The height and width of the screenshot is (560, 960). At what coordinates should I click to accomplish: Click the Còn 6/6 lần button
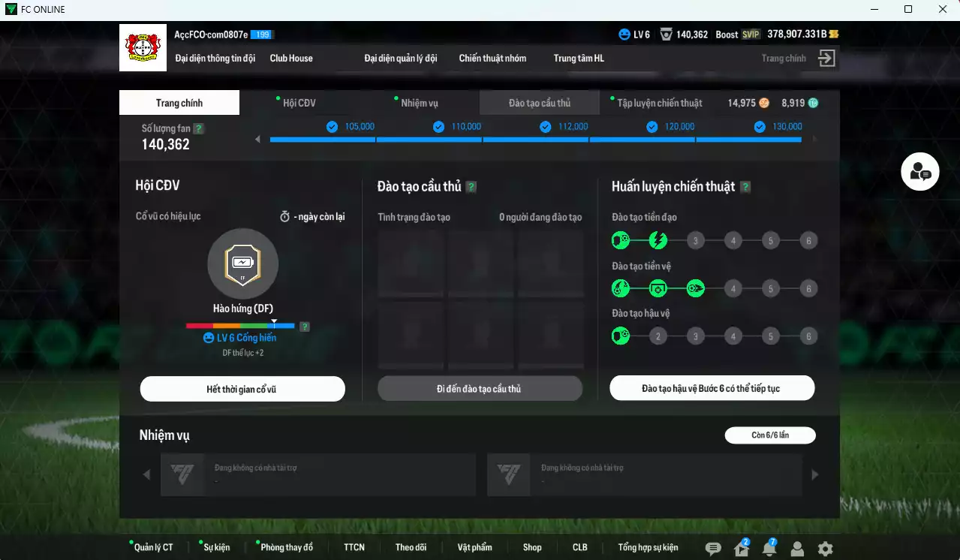770,435
